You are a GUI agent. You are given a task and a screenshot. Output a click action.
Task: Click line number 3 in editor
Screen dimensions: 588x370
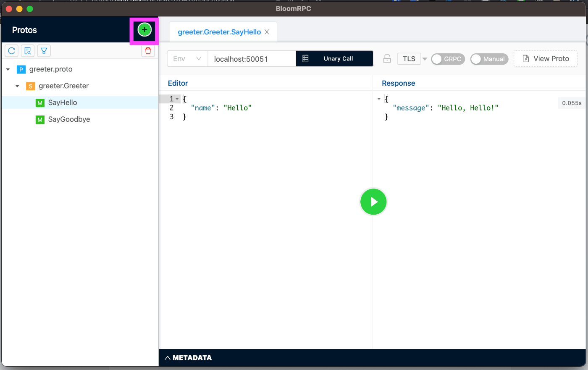pos(171,117)
